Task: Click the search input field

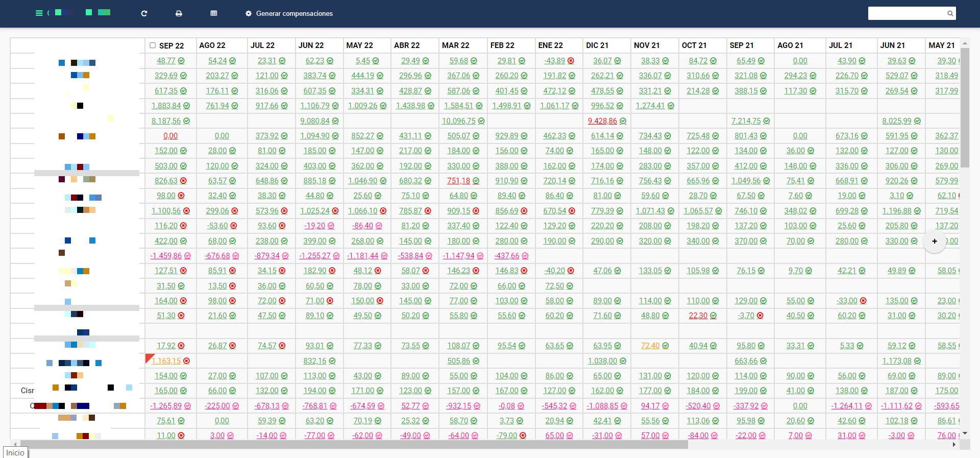Action: click(906, 13)
